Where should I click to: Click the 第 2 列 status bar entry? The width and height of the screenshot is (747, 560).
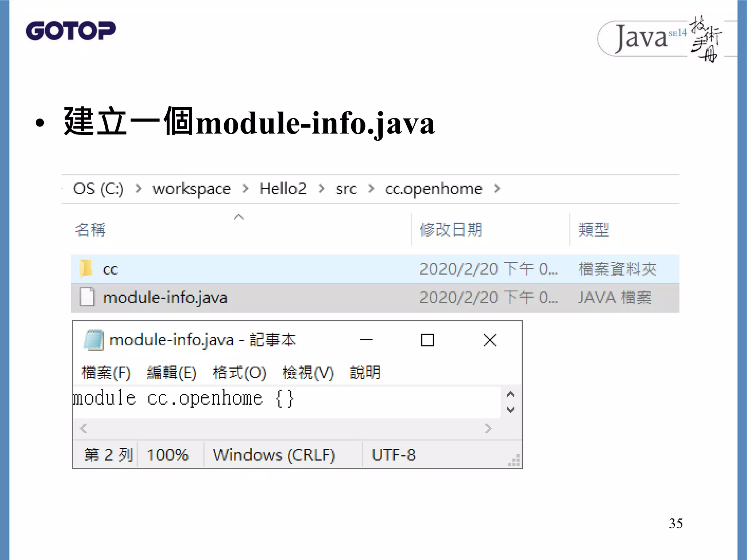[x=108, y=455]
